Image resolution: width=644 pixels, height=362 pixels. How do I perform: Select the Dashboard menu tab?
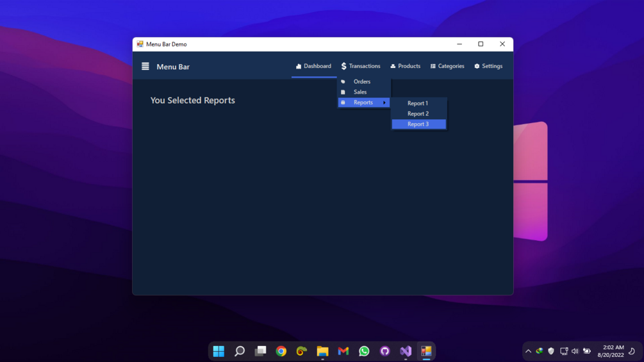coord(314,66)
